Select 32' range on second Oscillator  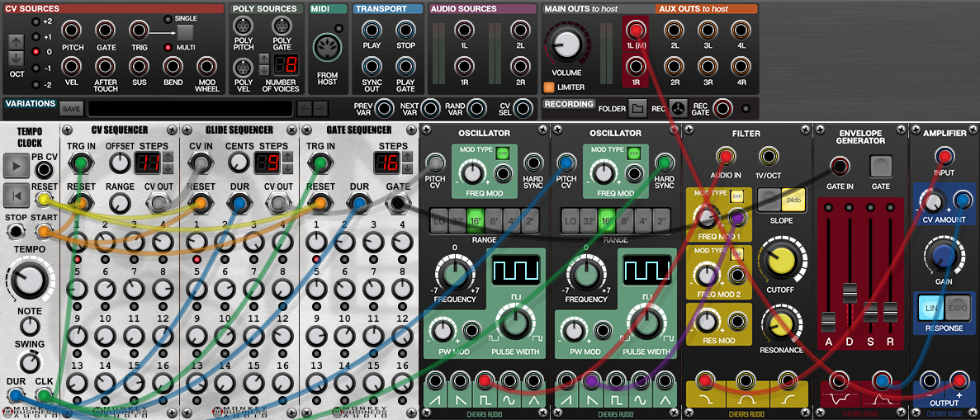tap(589, 220)
